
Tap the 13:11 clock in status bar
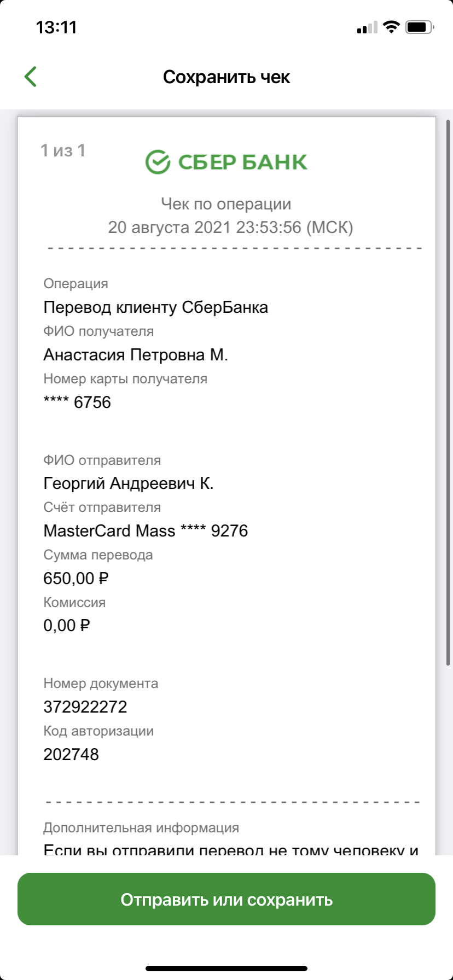(56, 27)
